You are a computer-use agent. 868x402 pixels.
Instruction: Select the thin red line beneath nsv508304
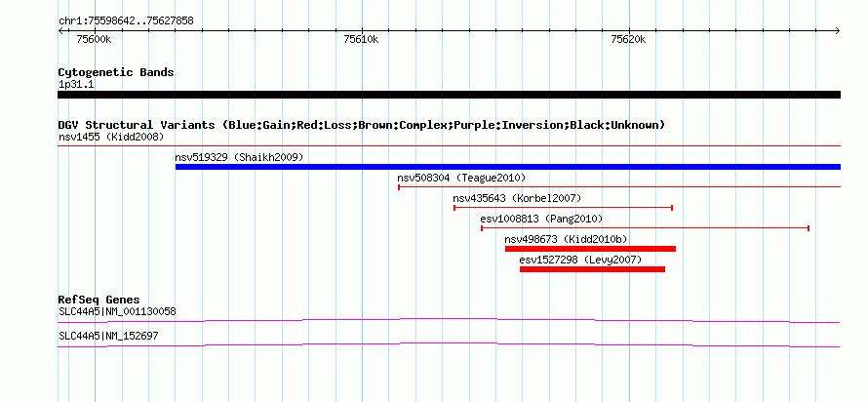click(x=619, y=187)
